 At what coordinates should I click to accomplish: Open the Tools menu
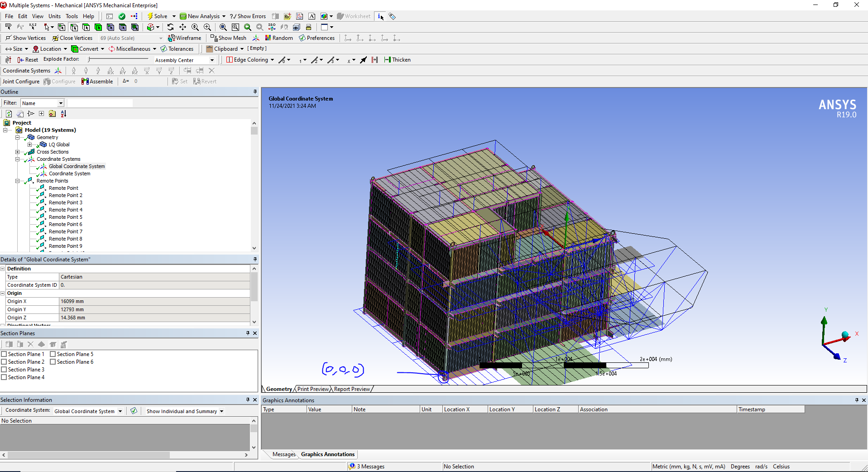(72, 16)
